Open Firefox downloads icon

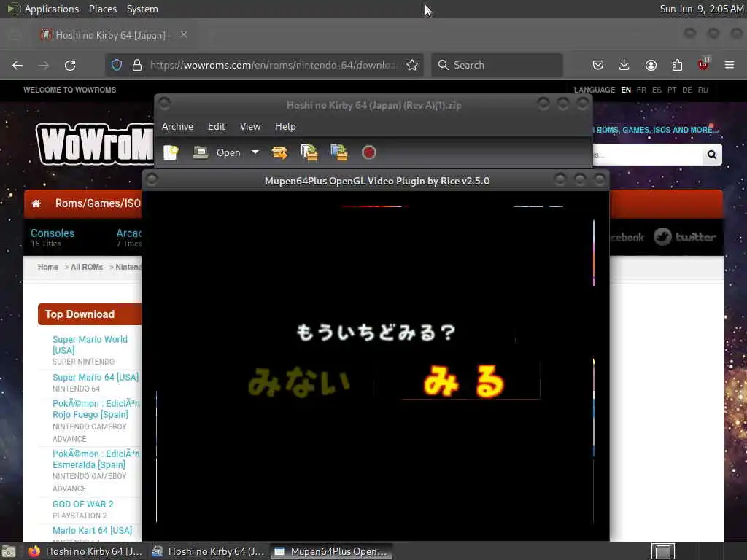click(624, 65)
